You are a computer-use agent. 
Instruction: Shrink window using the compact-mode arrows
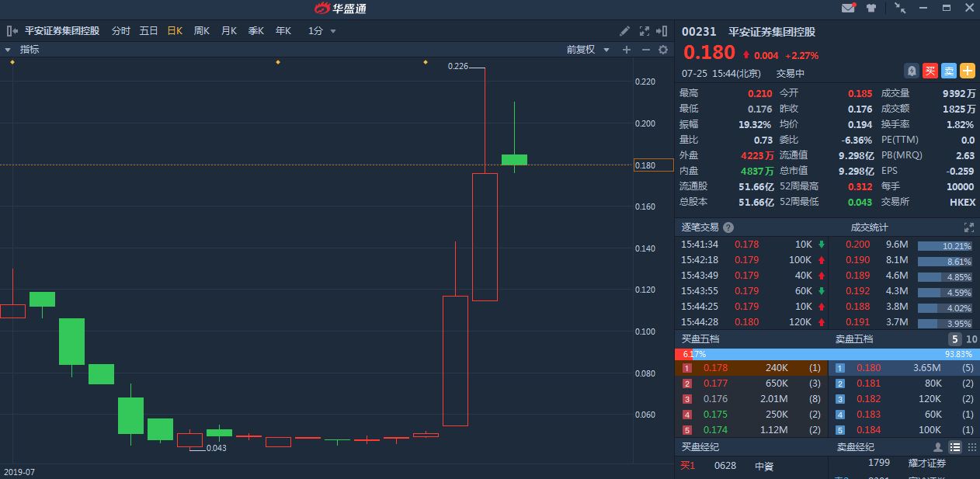click(900, 8)
